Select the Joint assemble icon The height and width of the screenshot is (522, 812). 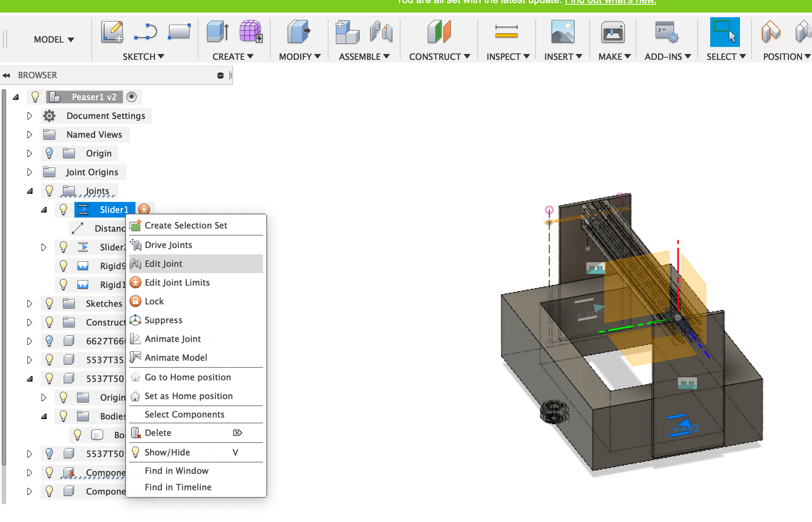[381, 32]
